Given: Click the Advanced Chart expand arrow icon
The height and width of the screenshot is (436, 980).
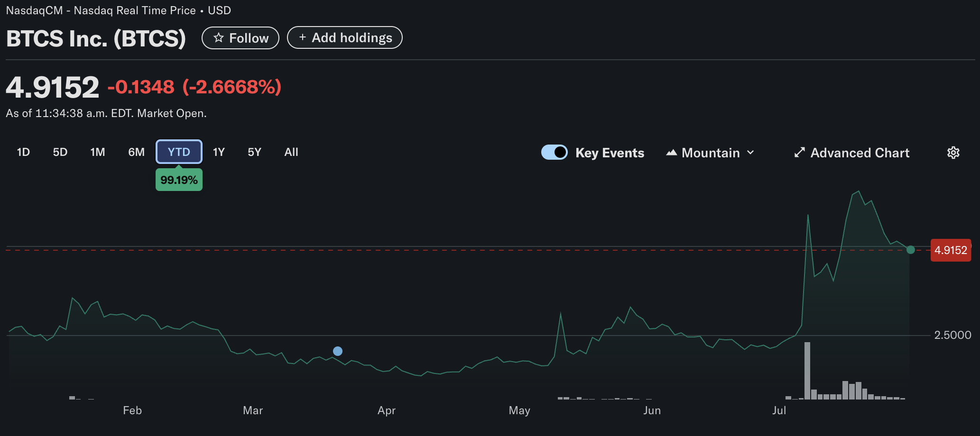Looking at the screenshot, I should pos(800,153).
